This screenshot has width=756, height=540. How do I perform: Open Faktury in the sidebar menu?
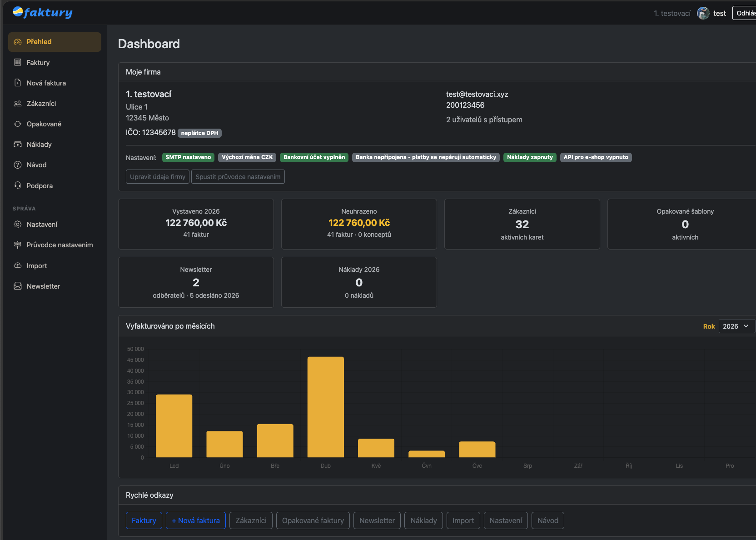coord(55,62)
